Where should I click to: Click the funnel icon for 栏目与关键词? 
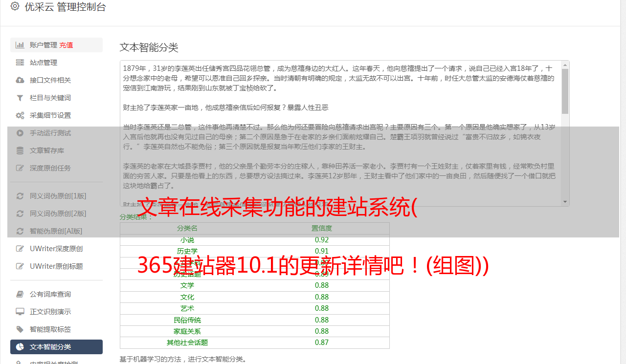click(x=20, y=98)
